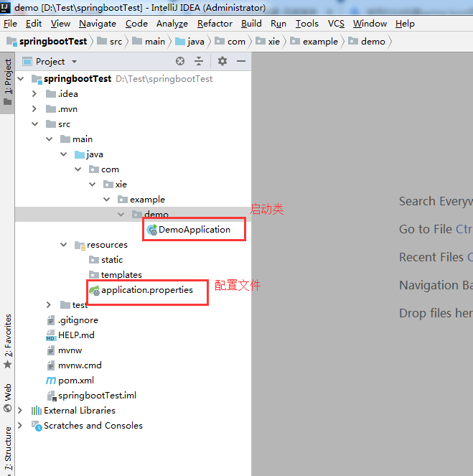Open the View menu
This screenshot has width=473, height=476.
pos(60,24)
